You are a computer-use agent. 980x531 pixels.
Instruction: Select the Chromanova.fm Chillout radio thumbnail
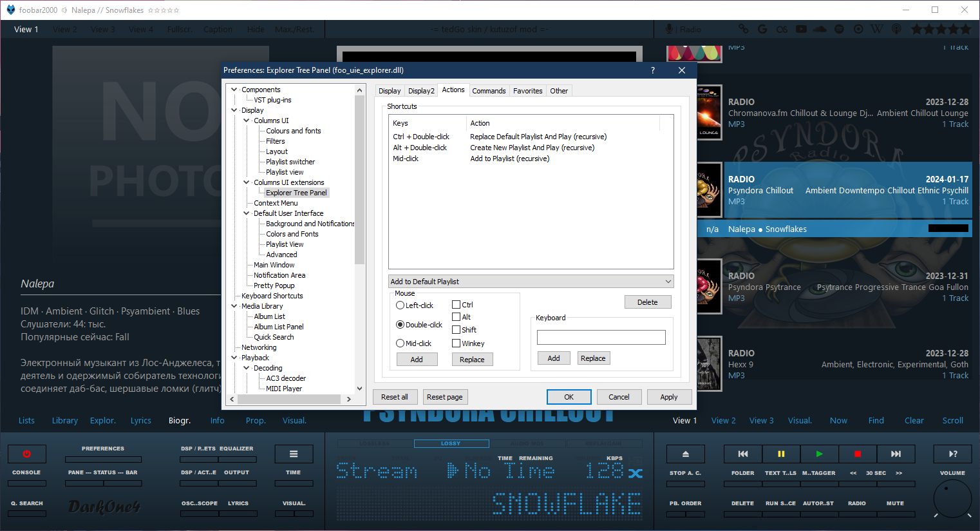pyautogui.click(x=709, y=112)
